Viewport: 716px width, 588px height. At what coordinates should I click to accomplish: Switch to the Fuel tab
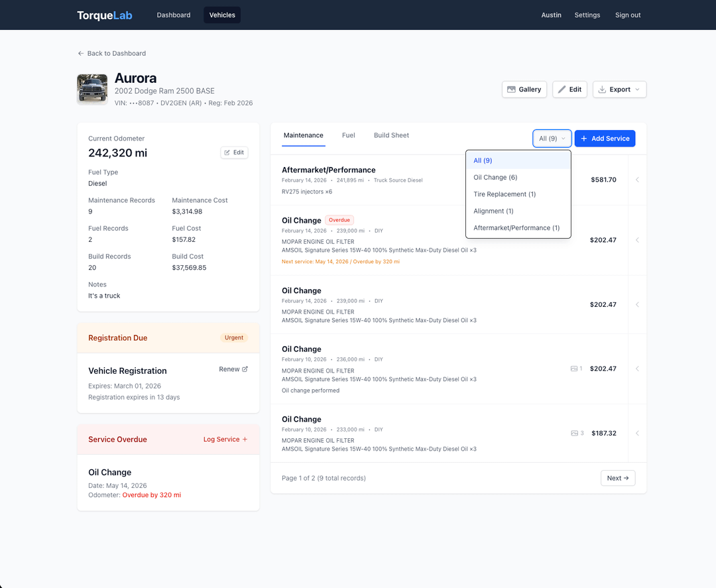click(x=349, y=135)
